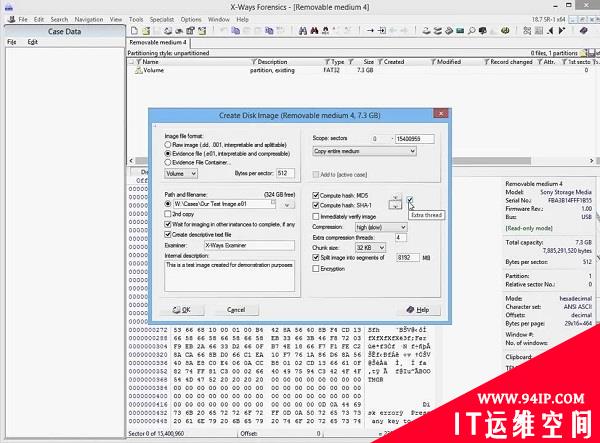Toggle the 2nd copy checkbox
The width and height of the screenshot is (600, 443).
(168, 214)
